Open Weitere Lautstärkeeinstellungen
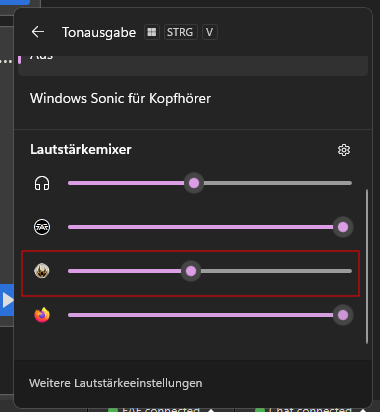Viewport: 380px width, 412px height. click(115, 383)
